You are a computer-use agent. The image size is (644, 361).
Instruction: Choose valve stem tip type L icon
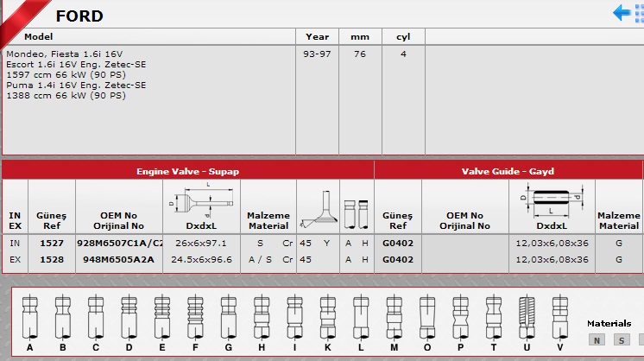click(x=360, y=317)
